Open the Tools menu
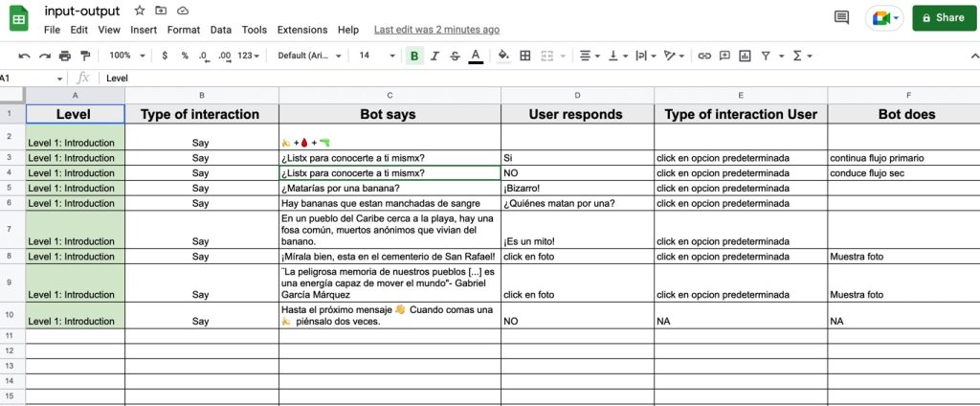The image size is (980, 406). pyautogui.click(x=255, y=30)
